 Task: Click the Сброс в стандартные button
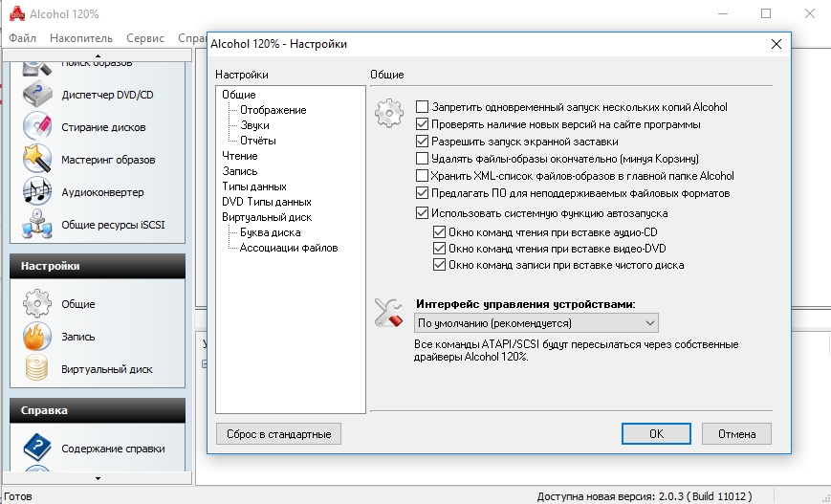point(279,434)
